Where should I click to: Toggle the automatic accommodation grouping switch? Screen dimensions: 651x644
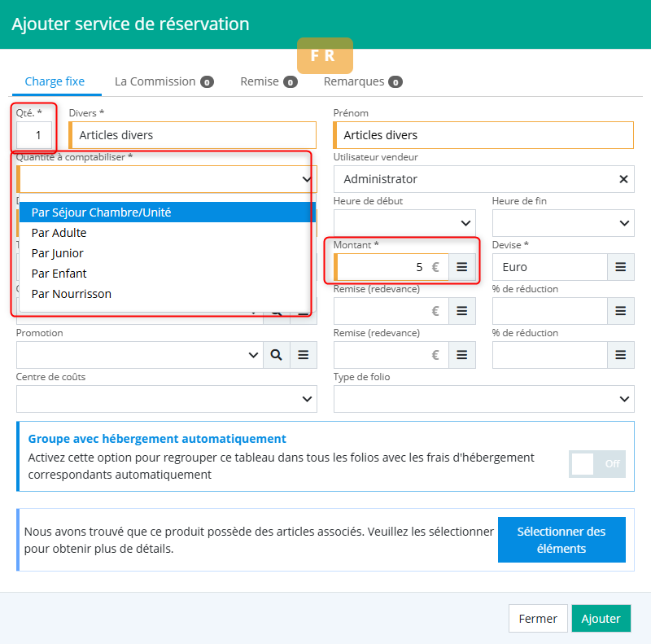point(597,463)
